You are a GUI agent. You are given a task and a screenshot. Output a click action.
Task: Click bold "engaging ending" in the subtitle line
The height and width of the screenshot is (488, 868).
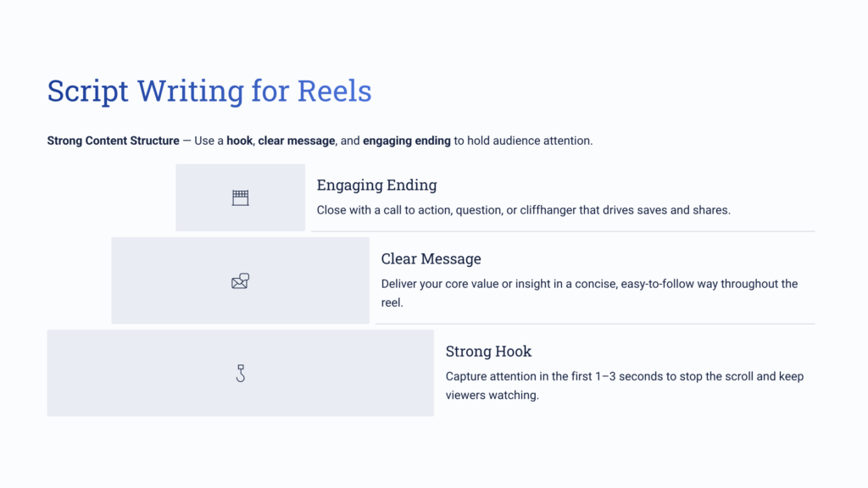point(407,141)
